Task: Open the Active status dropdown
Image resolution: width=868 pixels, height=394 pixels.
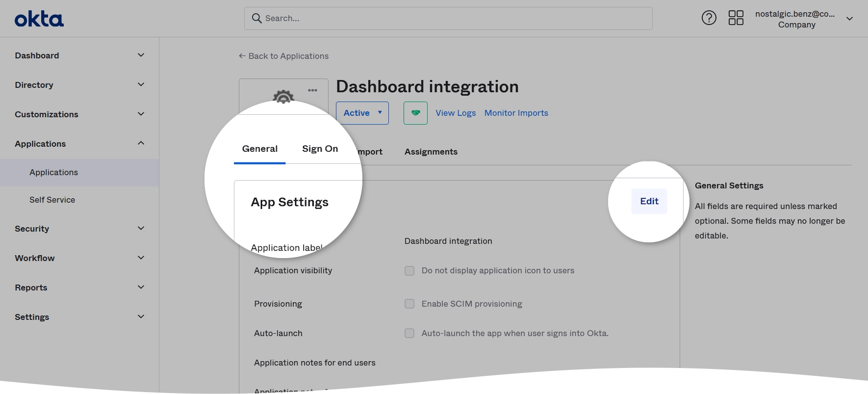Action: (x=362, y=113)
